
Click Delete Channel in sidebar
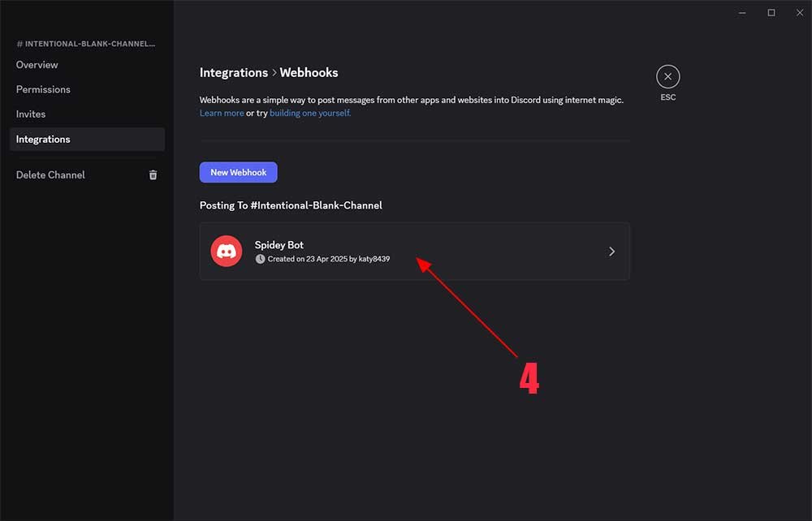(50, 174)
